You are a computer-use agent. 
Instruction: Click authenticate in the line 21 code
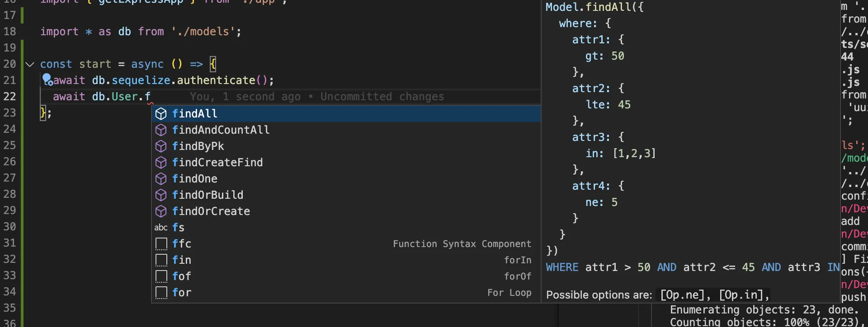pyautogui.click(x=216, y=80)
